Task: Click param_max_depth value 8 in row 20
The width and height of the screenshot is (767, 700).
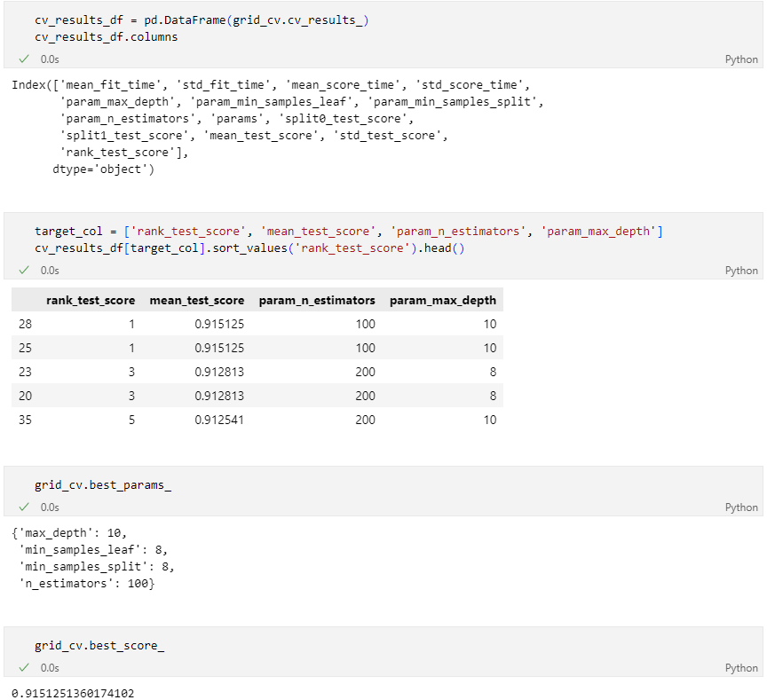Action: (493, 396)
